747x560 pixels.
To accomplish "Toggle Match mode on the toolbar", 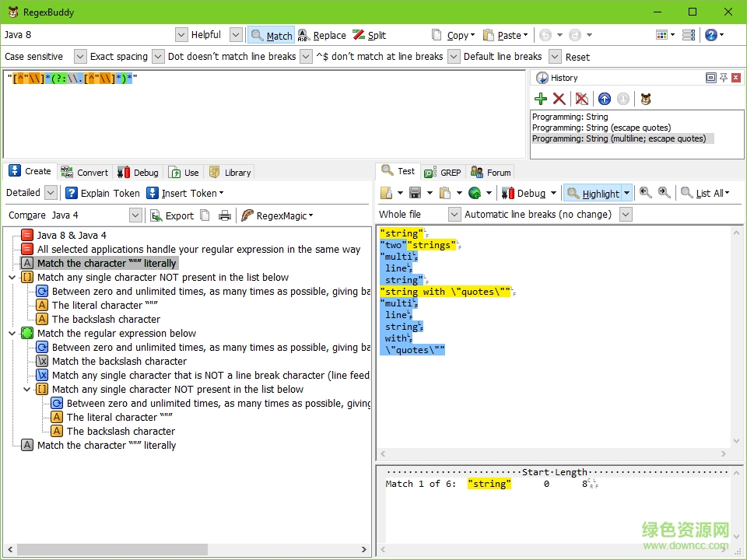I will pos(271,35).
